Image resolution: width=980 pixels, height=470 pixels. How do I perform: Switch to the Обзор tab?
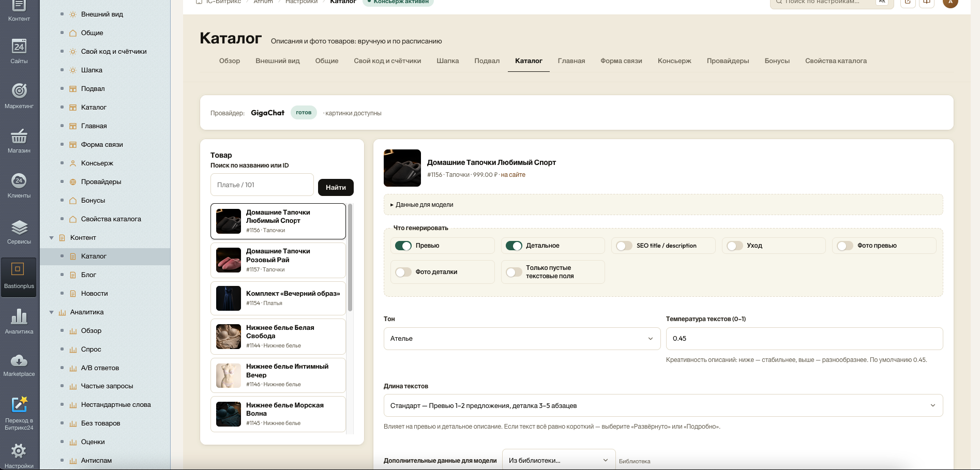(230, 61)
